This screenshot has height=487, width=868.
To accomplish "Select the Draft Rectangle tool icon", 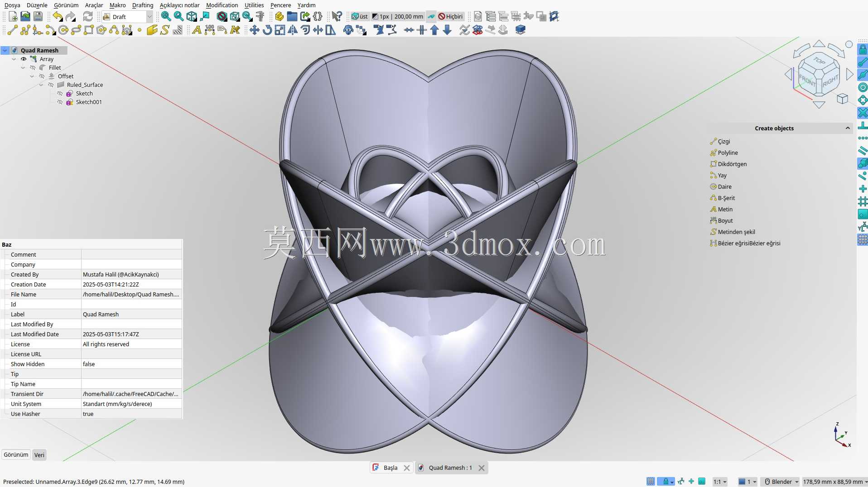I will click(x=89, y=30).
